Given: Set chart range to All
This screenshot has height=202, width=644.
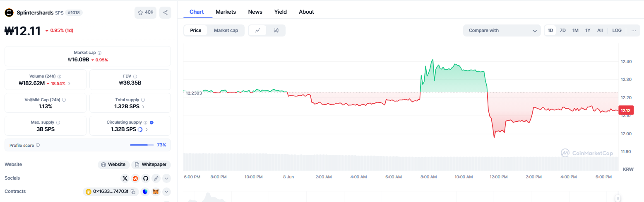Looking at the screenshot, I should click(600, 30).
